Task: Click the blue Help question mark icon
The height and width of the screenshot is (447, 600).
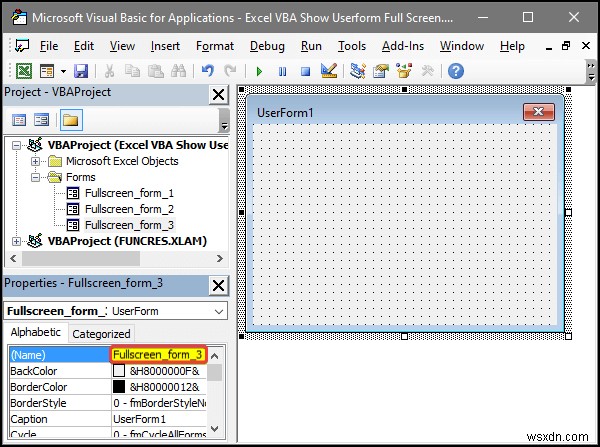Action: pyautogui.click(x=456, y=71)
